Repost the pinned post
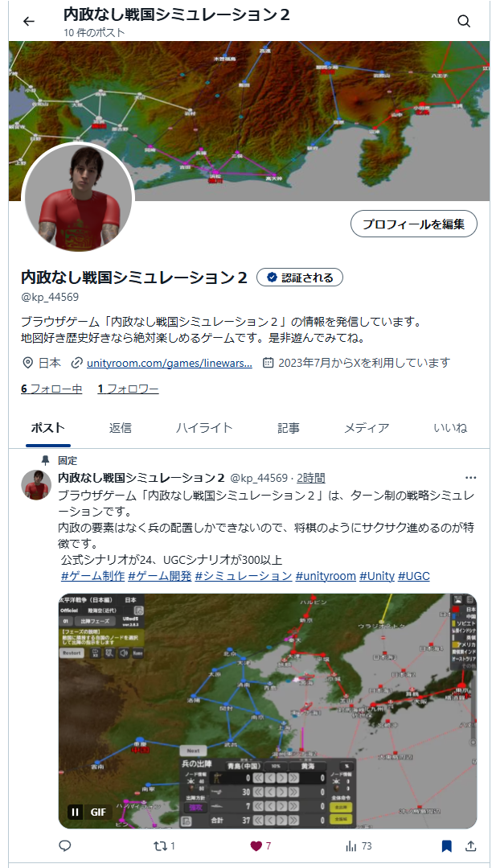The image size is (496, 868). click(164, 845)
